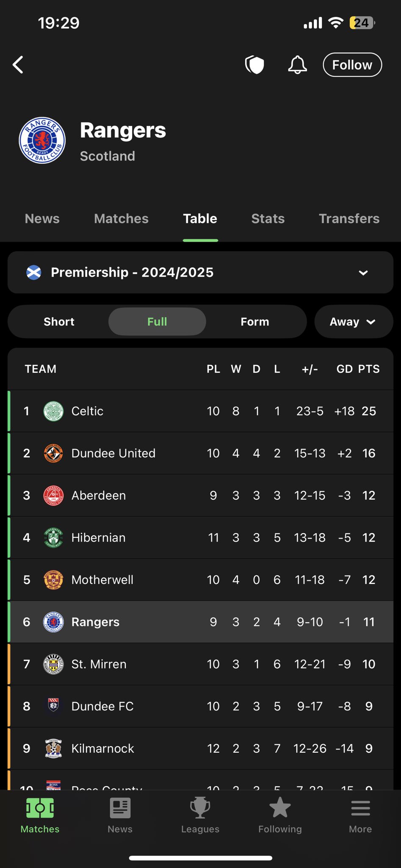Viewport: 401px width, 868px height.
Task: Tap the shield icon in header
Action: [x=254, y=65]
